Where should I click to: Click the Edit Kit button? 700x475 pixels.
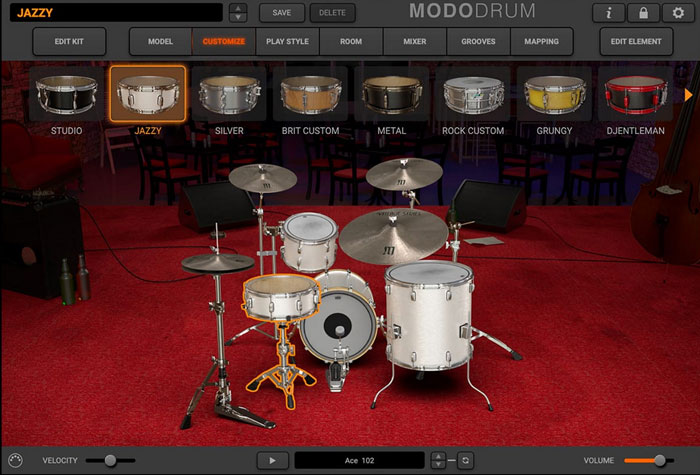click(69, 42)
